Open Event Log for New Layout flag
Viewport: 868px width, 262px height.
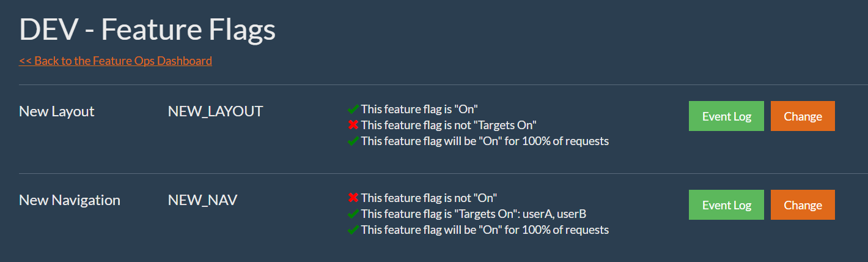[726, 116]
